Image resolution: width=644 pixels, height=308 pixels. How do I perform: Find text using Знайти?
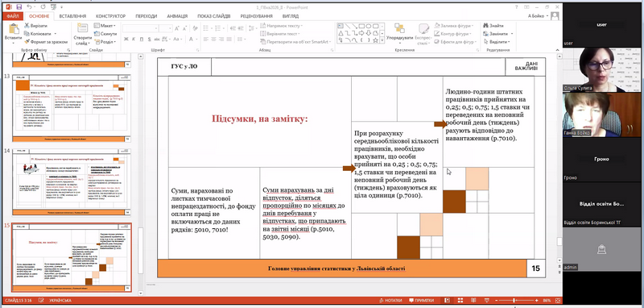point(493,26)
